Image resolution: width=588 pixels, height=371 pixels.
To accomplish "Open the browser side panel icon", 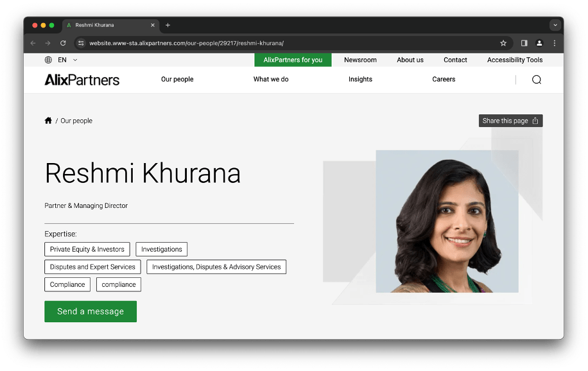I will [x=524, y=43].
